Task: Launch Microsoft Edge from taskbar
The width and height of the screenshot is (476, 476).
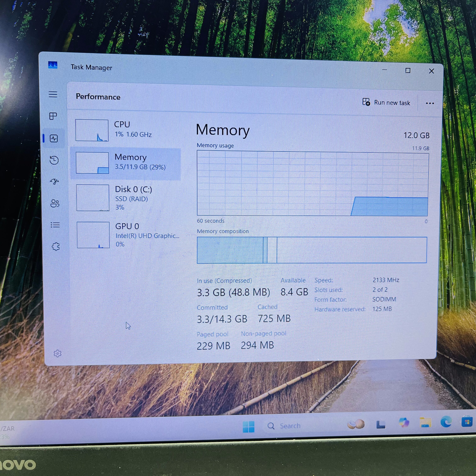Action: pyautogui.click(x=446, y=422)
